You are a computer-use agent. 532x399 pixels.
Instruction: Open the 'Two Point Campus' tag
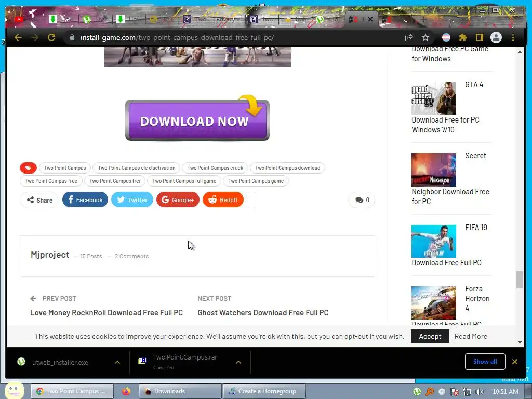tap(65, 168)
